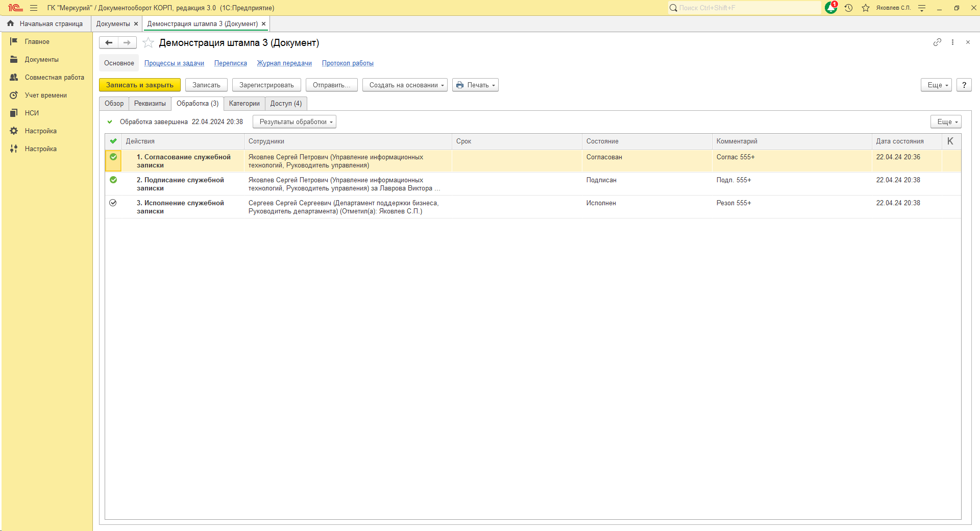Click the back navigation arrow
Viewport: 980px width, 531px height.
109,43
